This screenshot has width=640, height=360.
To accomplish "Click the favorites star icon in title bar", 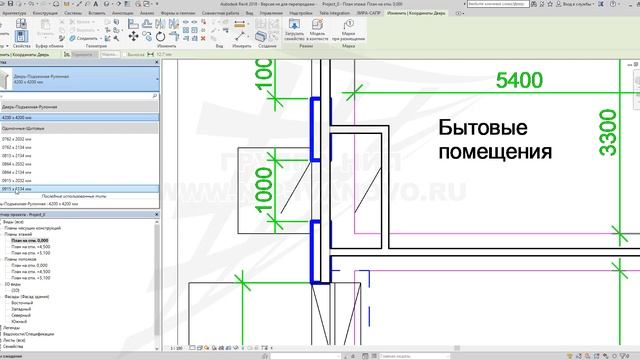I will click(549, 4).
